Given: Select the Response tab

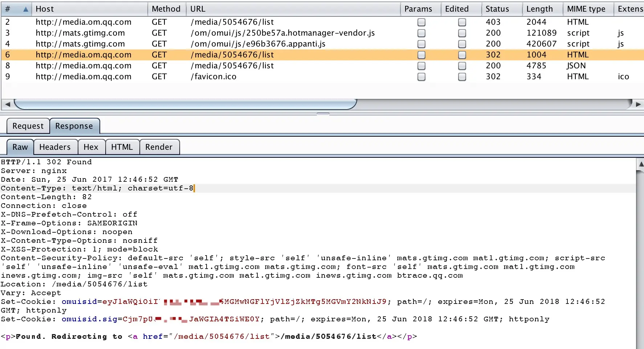Looking at the screenshot, I should tap(74, 126).
